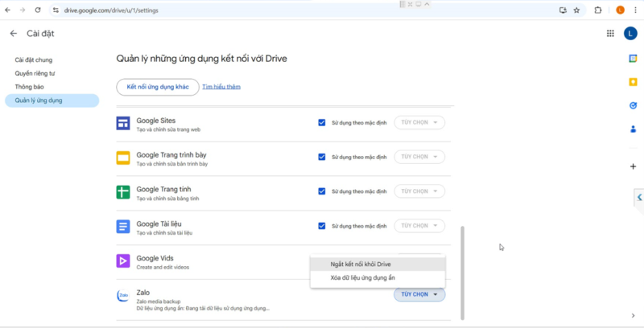Image resolution: width=644 pixels, height=328 pixels.
Task: Click Tạo và chỉnh sửa bảng tính text
Action: coord(167,199)
